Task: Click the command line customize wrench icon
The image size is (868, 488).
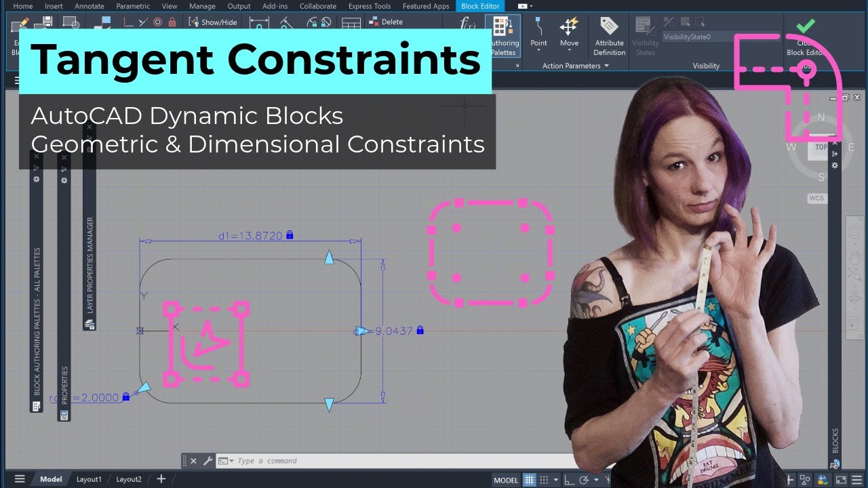Action: tap(208, 461)
